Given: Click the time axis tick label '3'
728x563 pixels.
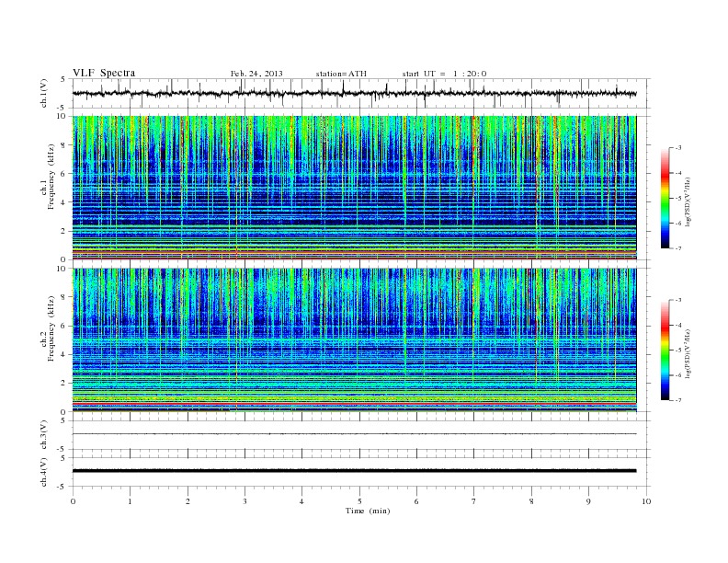Looking at the screenshot, I should click(x=245, y=501).
